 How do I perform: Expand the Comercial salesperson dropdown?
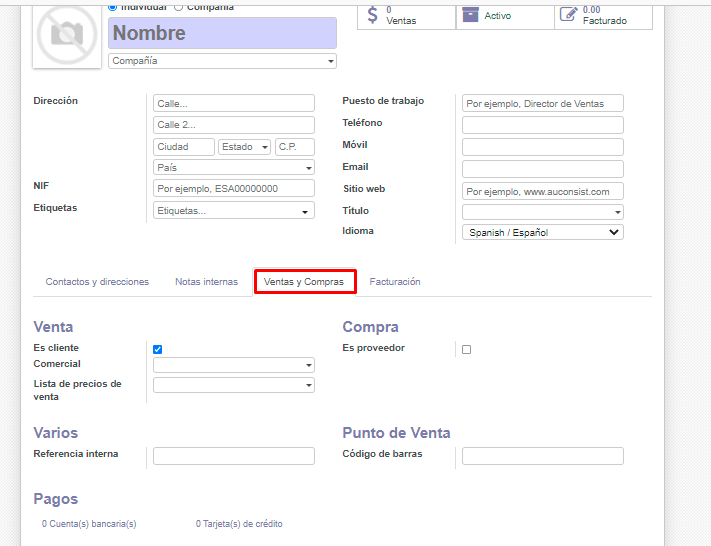pyautogui.click(x=233, y=365)
